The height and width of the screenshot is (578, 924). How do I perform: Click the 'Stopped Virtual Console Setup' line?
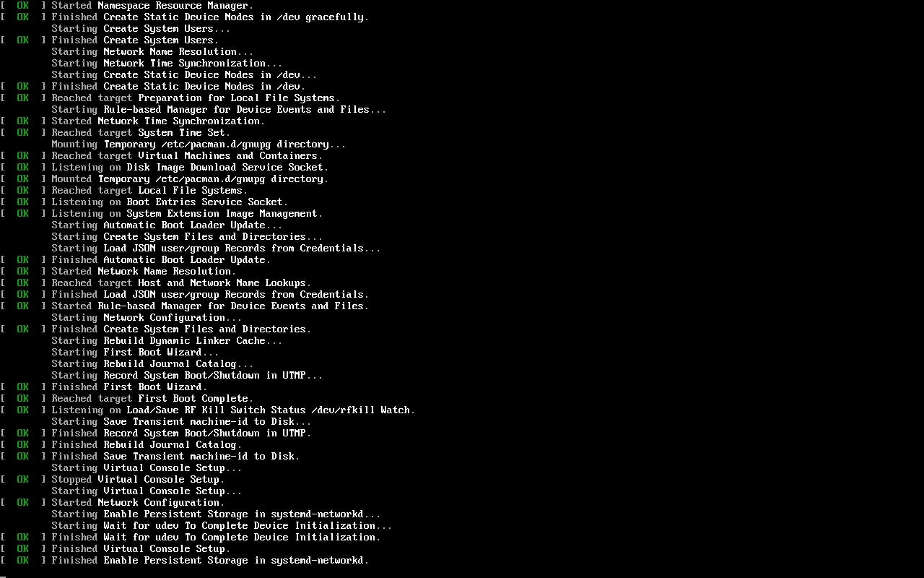pyautogui.click(x=113, y=479)
